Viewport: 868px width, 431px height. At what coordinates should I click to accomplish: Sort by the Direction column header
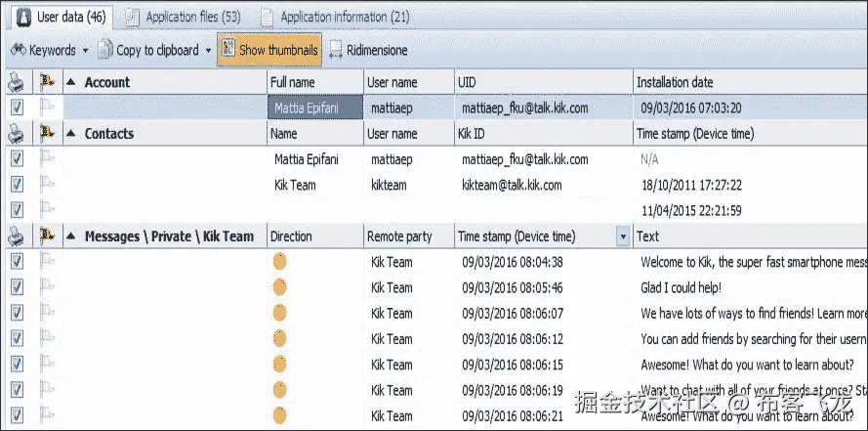(315, 237)
